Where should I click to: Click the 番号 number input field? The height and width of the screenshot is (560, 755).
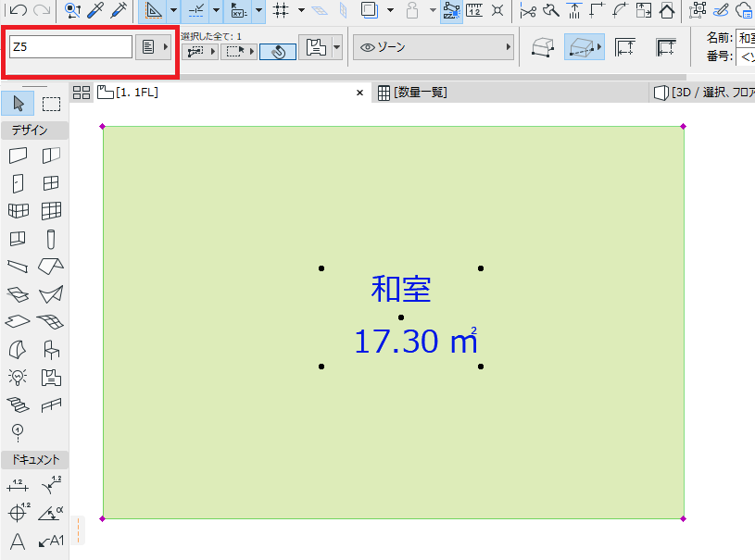click(746, 56)
